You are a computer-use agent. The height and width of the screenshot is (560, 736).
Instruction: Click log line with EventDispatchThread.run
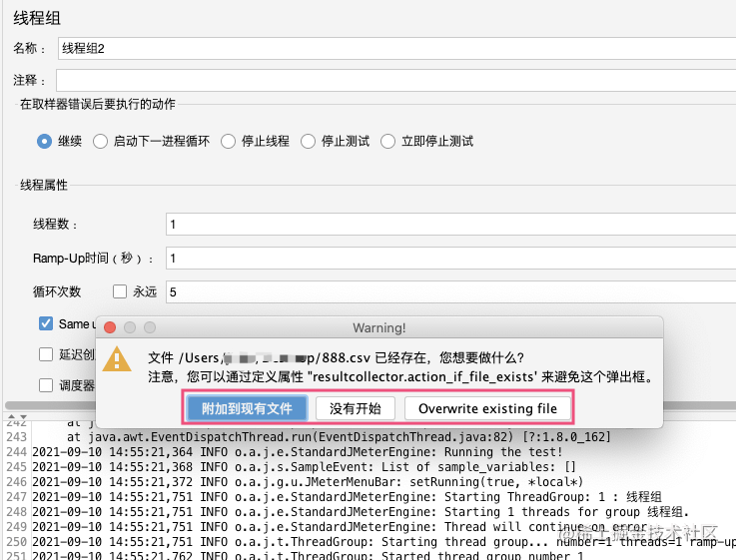coord(339,437)
